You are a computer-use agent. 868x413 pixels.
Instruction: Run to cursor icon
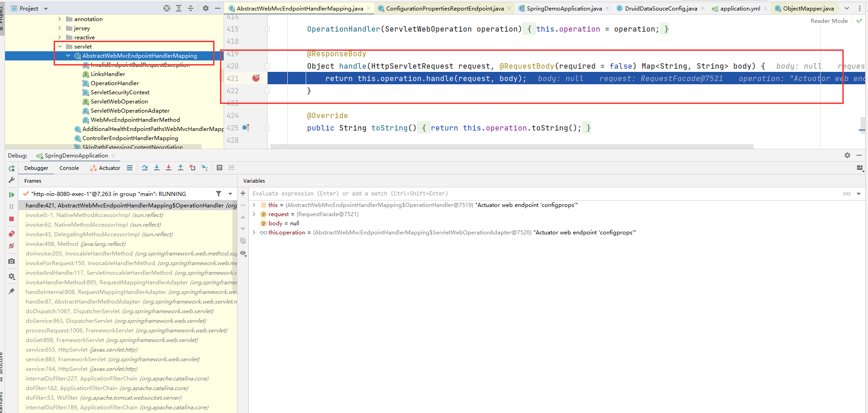pos(204,168)
